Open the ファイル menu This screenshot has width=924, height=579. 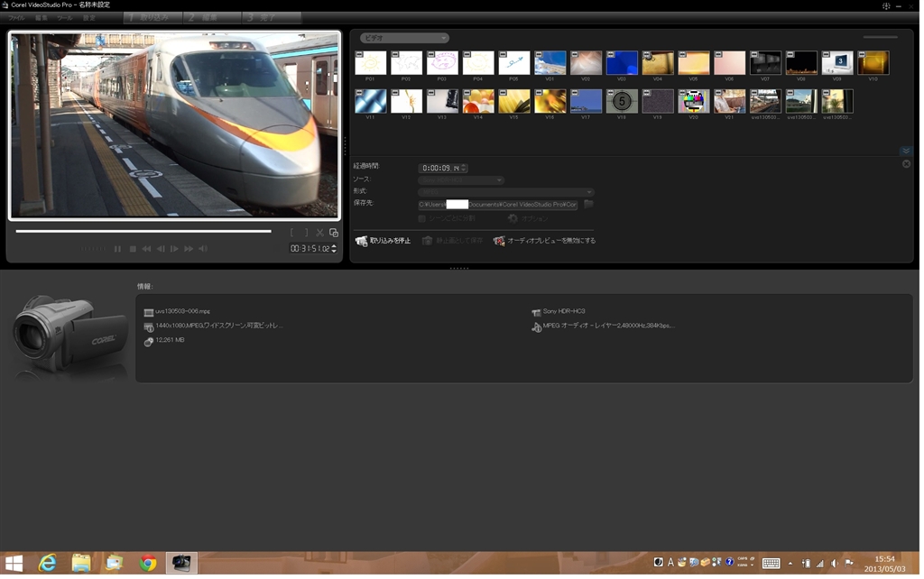coord(16,18)
